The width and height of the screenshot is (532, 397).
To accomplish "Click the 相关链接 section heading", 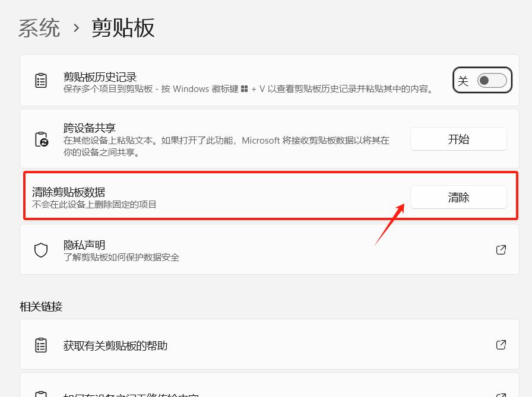I will click(x=41, y=306).
